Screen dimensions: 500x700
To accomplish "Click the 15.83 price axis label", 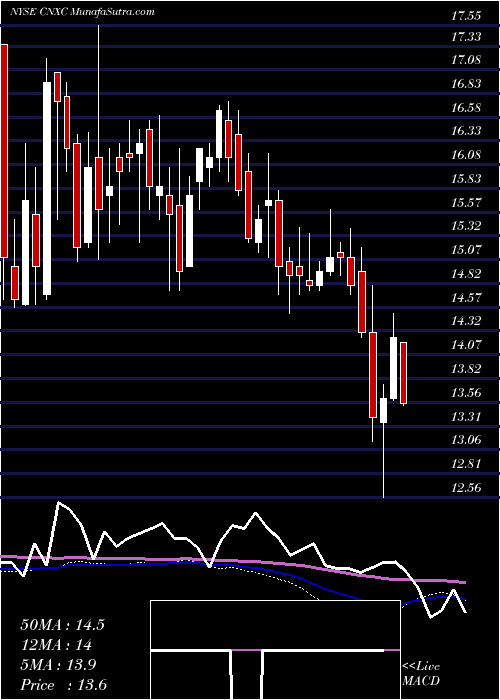I will [x=466, y=179].
